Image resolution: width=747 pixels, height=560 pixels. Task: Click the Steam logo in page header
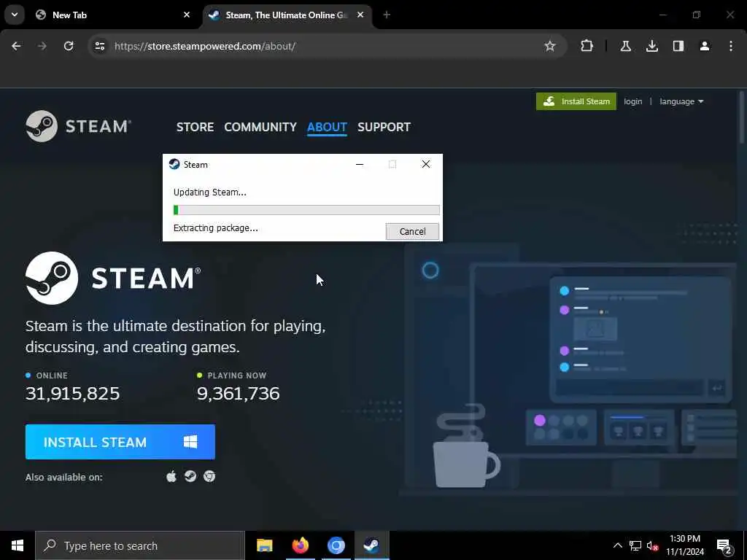(79, 126)
